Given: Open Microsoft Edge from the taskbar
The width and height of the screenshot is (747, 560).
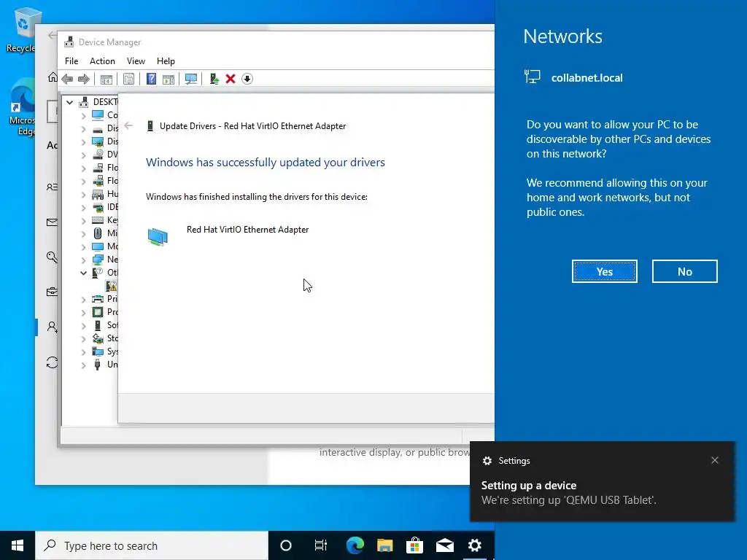Looking at the screenshot, I should [355, 545].
